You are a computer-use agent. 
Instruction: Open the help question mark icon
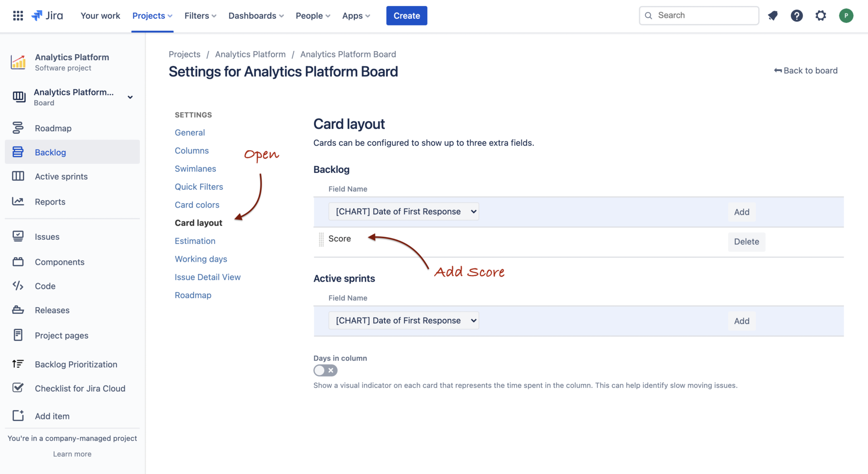[x=796, y=16]
